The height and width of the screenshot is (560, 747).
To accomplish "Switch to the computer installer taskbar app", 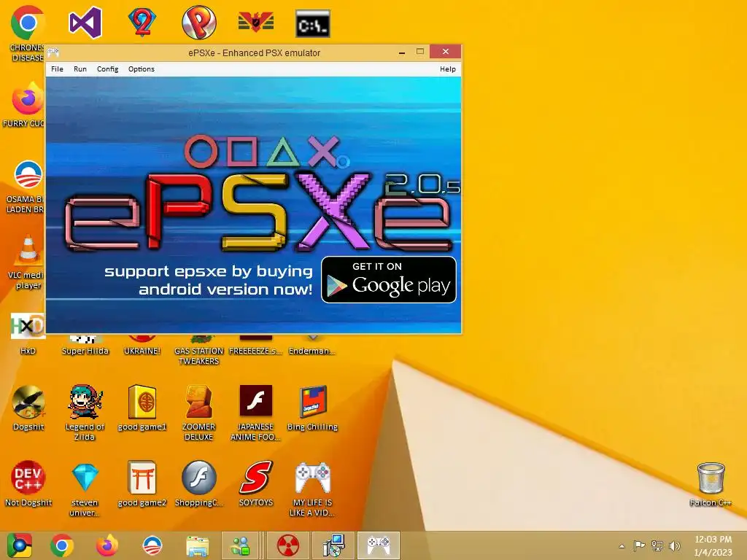I will point(333,545).
